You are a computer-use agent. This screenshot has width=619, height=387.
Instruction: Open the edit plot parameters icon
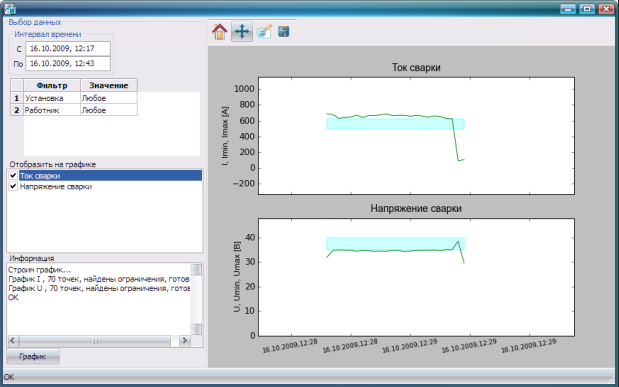264,32
